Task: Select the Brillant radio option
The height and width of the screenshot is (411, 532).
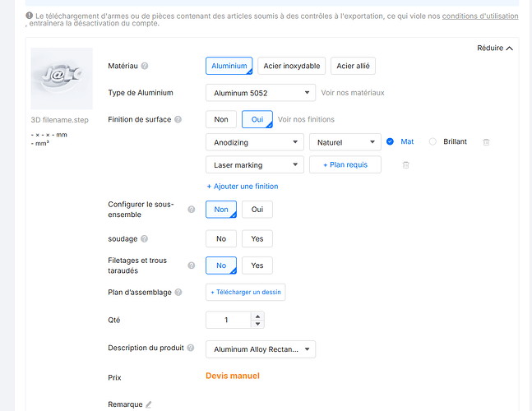Action: (x=433, y=141)
